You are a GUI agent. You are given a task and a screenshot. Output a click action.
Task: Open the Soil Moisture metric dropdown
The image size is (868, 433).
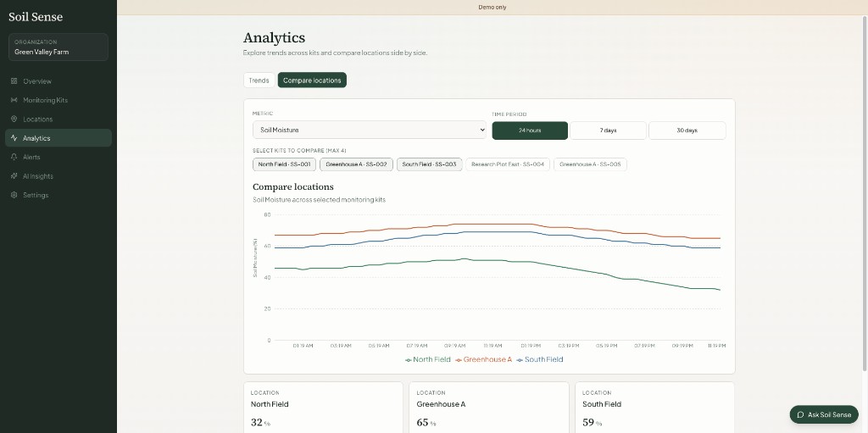pos(370,130)
